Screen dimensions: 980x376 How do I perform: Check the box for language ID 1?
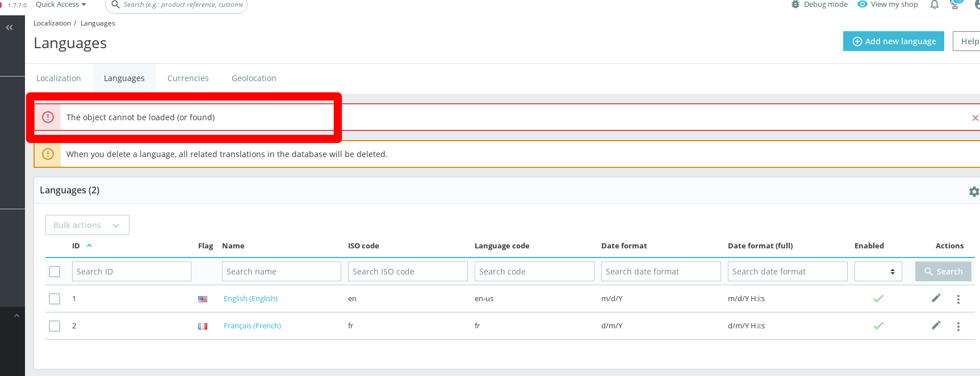55,299
